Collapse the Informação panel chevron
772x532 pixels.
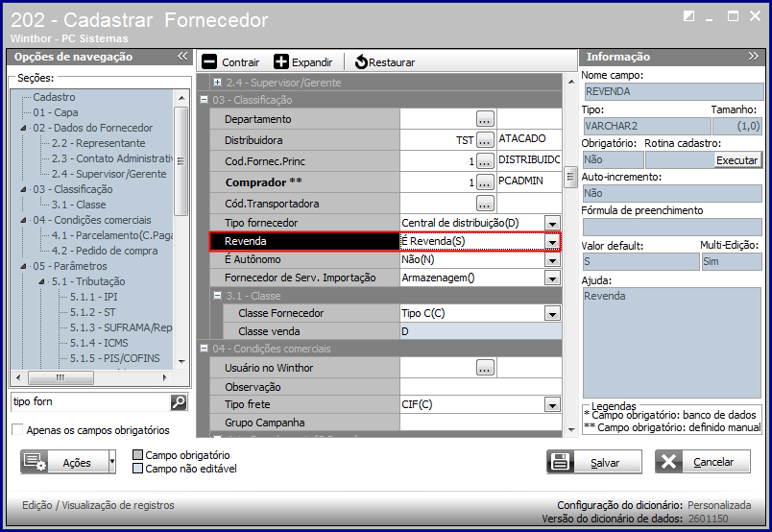754,56
